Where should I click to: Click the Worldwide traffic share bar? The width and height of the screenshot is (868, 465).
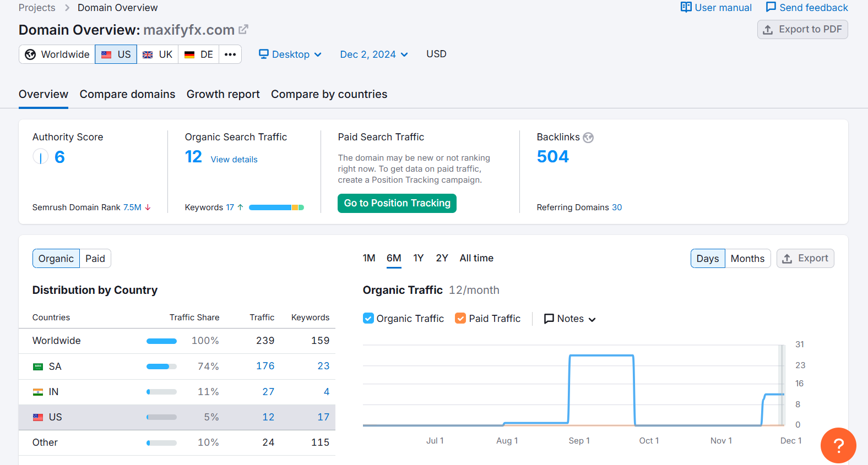coord(161,341)
